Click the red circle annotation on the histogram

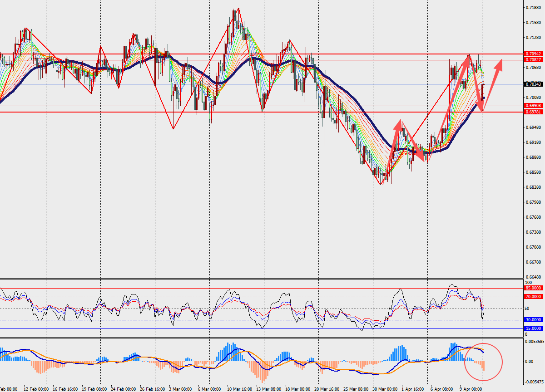click(x=483, y=362)
